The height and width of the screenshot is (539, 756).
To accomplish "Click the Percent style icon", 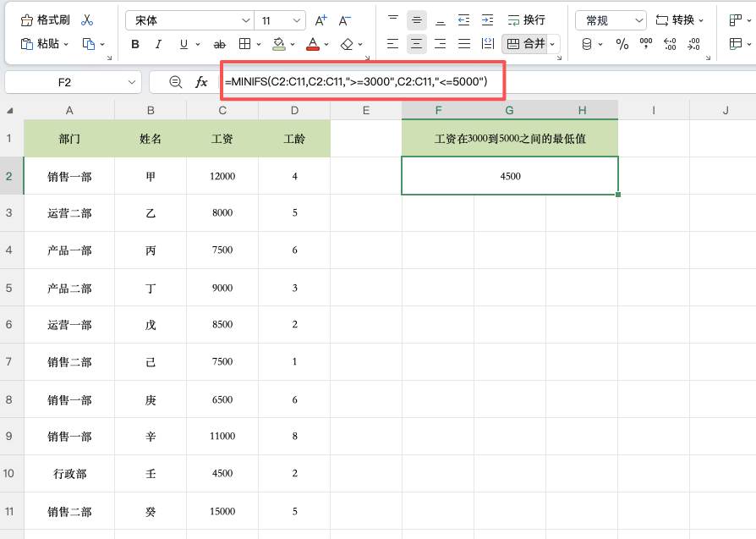I will [x=622, y=44].
